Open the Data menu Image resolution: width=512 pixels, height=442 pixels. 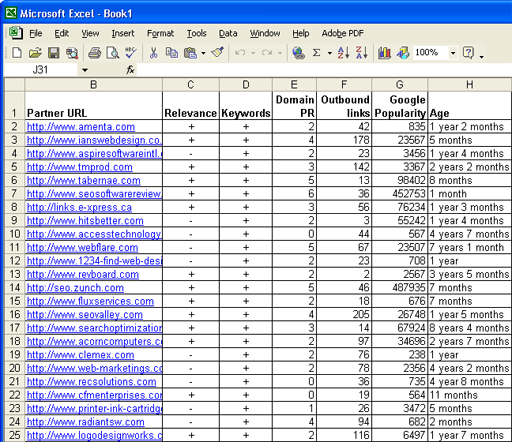point(228,33)
